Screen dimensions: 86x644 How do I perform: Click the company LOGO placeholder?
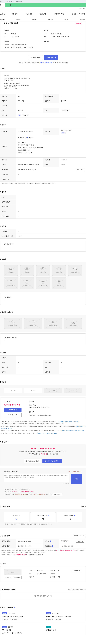click(x=13, y=572)
